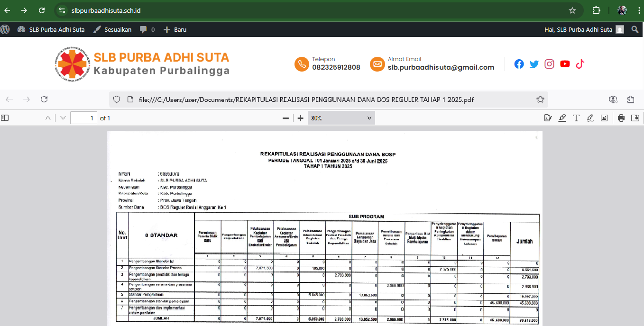644x326 pixels.
Task: Click shield icon in PDF URL bar
Action: [x=117, y=100]
